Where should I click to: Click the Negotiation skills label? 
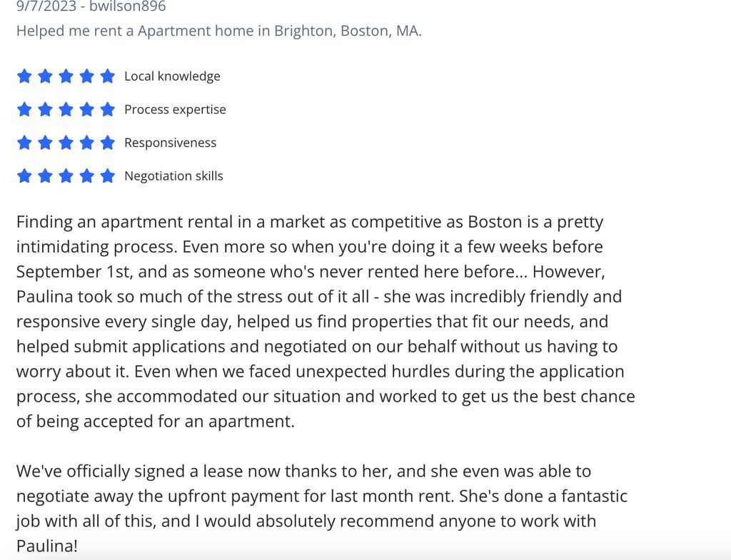[x=173, y=176]
